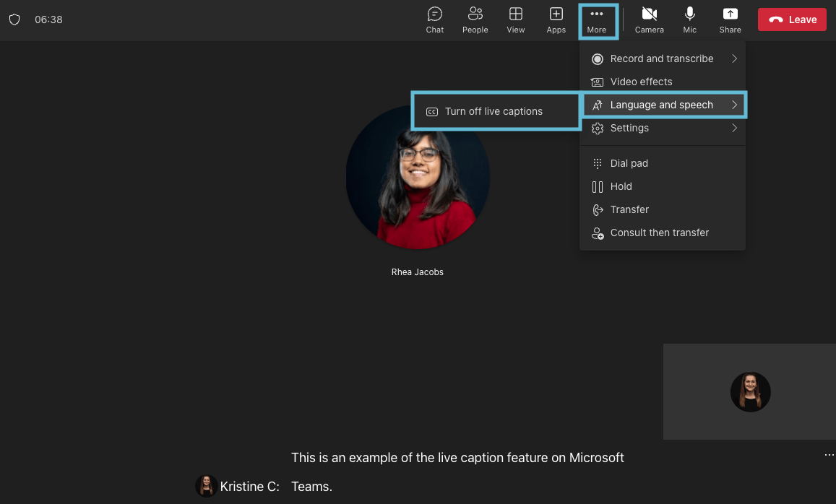The height and width of the screenshot is (504, 836).
Task: Open the Apps panel
Action: point(556,19)
